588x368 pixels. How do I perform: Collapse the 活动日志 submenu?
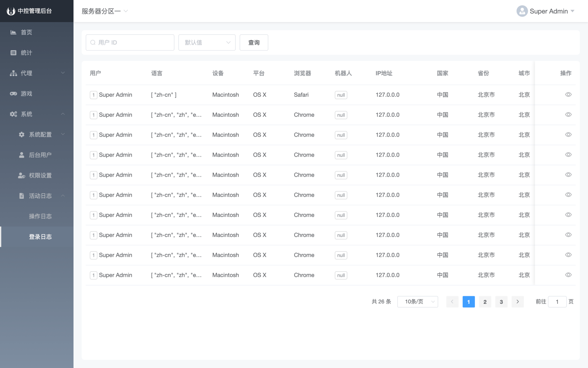pyautogui.click(x=37, y=196)
